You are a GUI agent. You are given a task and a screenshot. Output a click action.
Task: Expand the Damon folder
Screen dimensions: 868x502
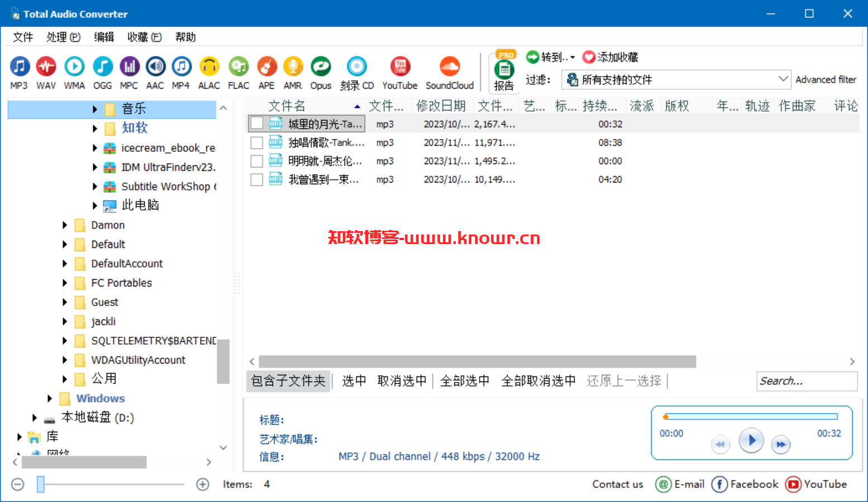pos(65,225)
